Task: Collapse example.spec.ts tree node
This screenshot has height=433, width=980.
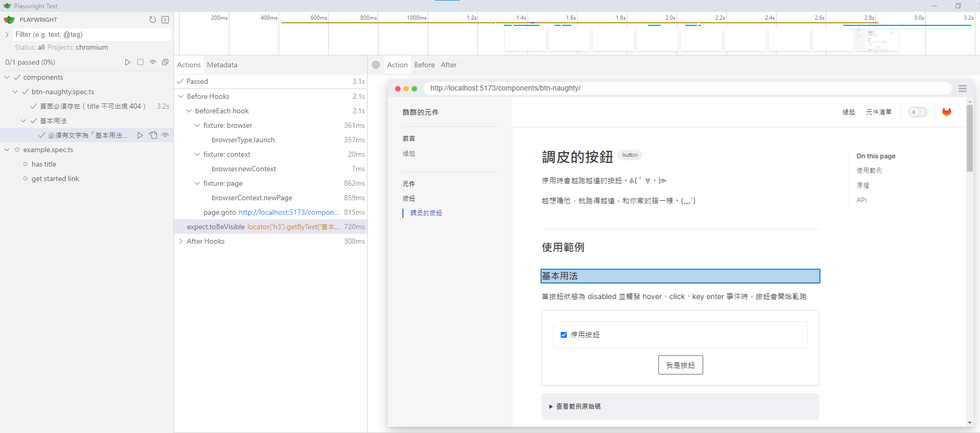Action: 7,150
